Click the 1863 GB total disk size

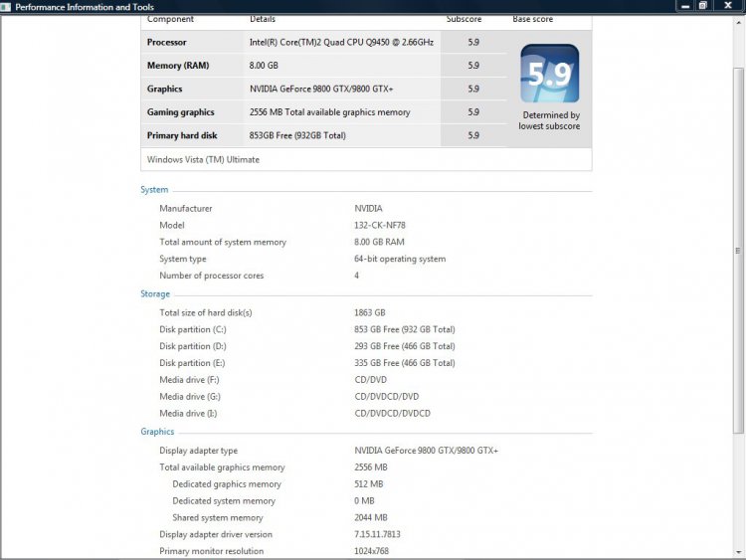click(370, 312)
